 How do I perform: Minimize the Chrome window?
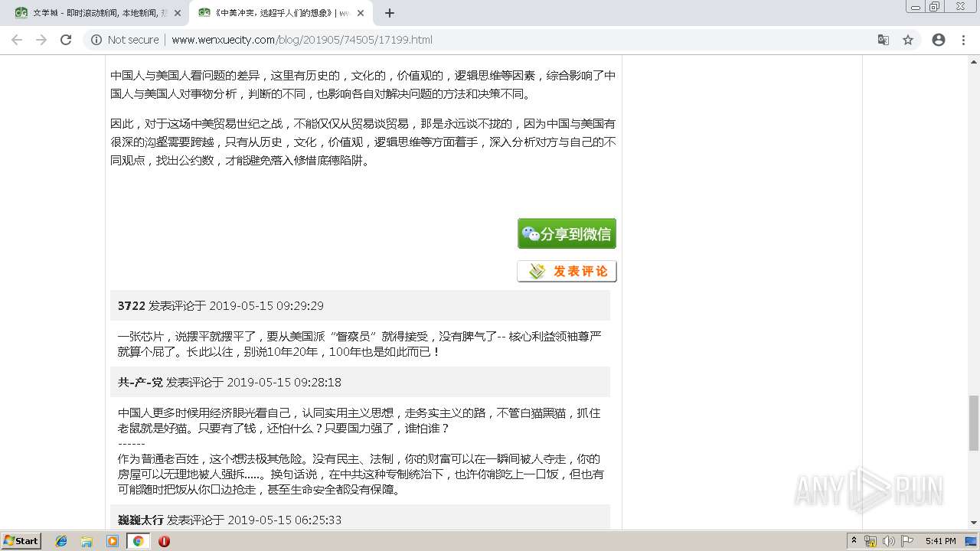915,7
